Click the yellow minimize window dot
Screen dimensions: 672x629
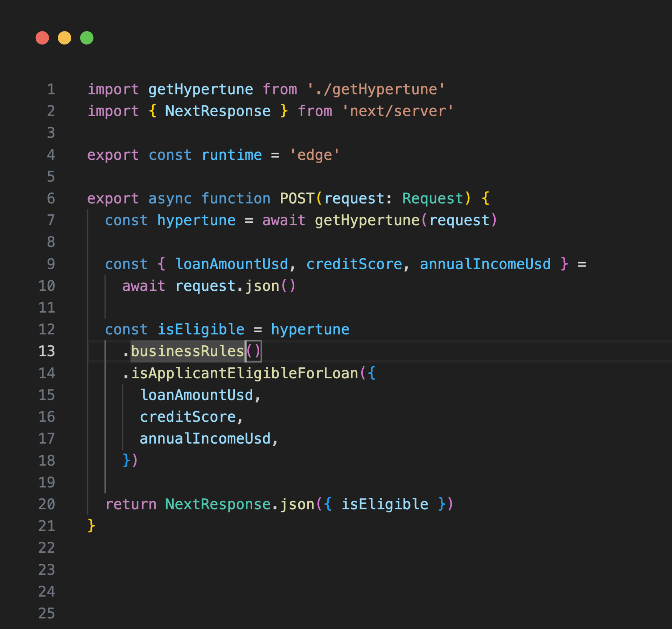(x=64, y=38)
